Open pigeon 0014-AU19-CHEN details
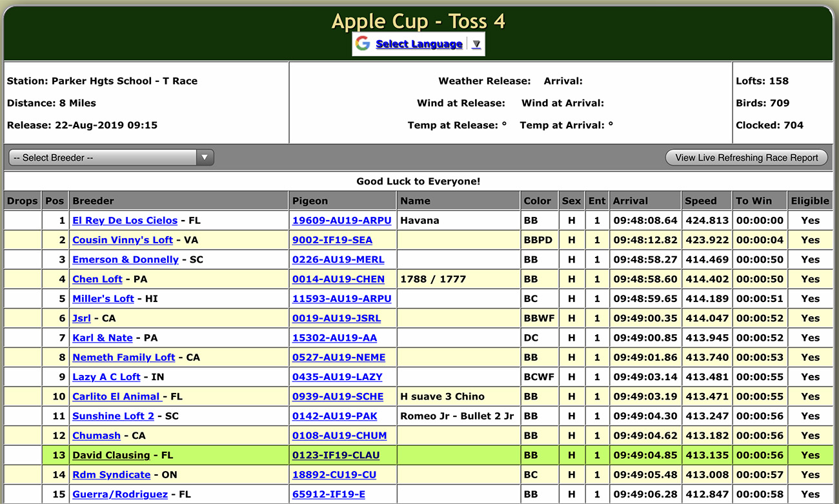 (338, 279)
